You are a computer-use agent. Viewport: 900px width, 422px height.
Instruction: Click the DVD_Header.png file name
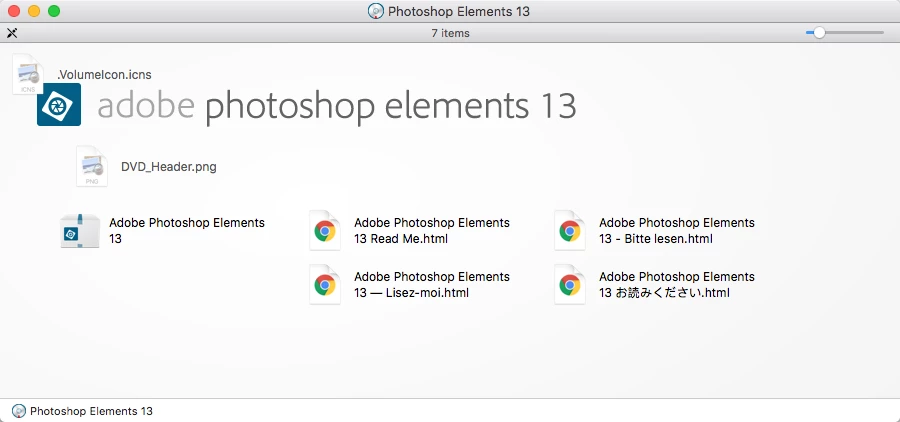(169, 167)
